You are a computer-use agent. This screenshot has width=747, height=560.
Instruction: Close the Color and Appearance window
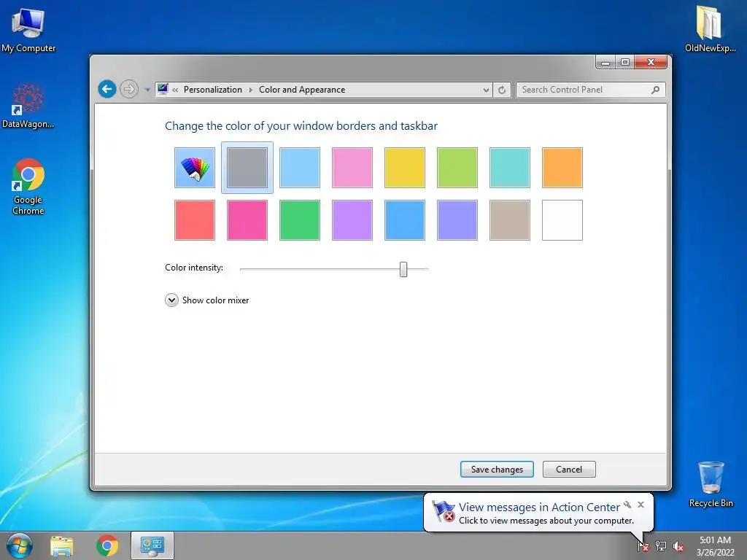pyautogui.click(x=651, y=62)
